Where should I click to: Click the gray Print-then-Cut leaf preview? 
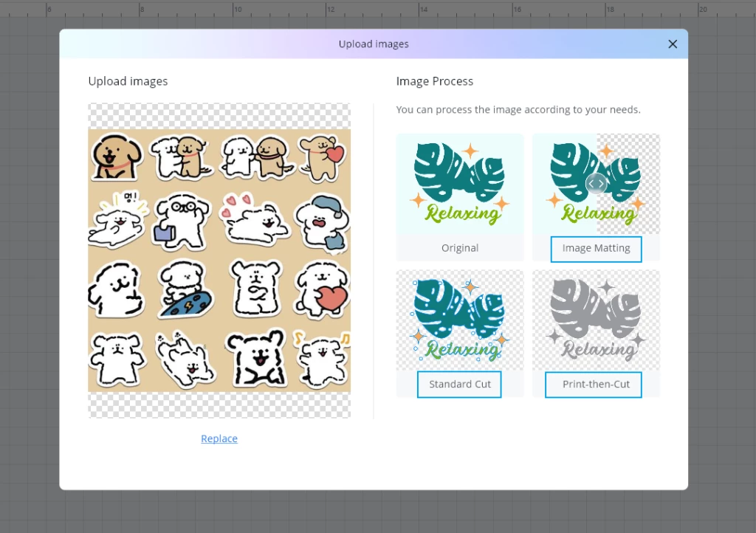coord(596,320)
